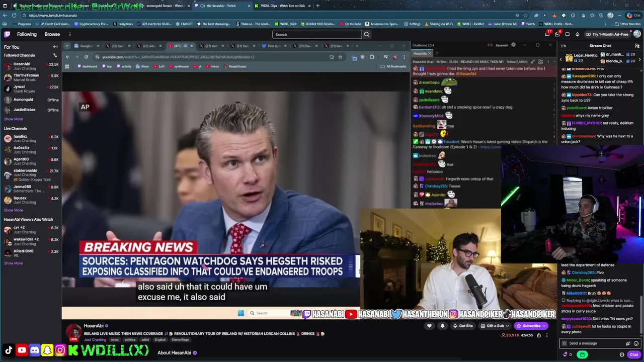Screen dimensions: 644x362
Task: Open the emote picker in chat
Action: point(636,343)
